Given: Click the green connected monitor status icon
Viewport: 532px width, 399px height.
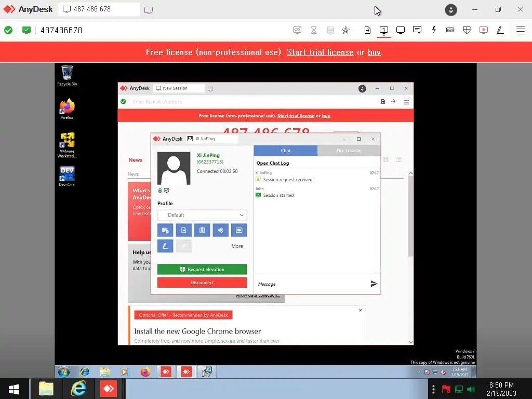Looking at the screenshot, I should point(26,30).
